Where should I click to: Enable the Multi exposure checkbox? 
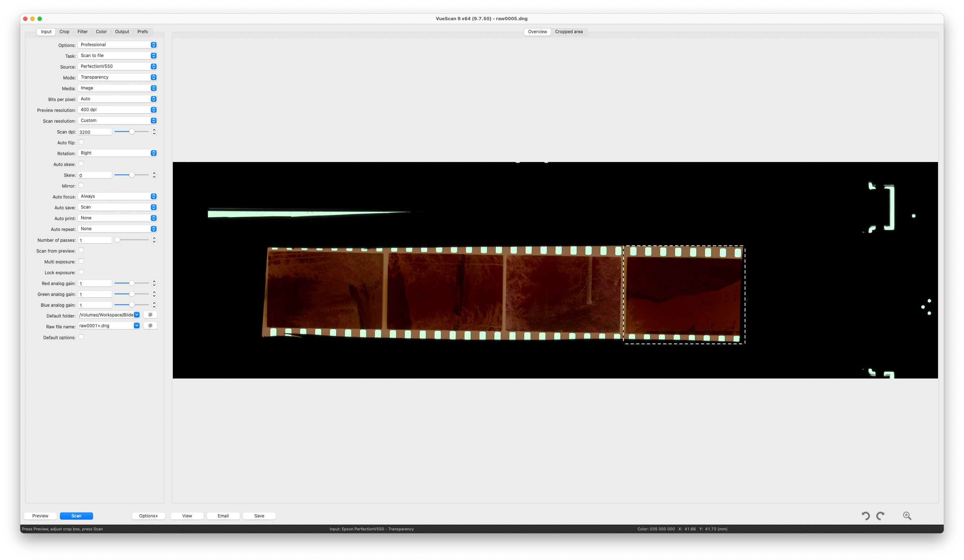click(x=82, y=261)
